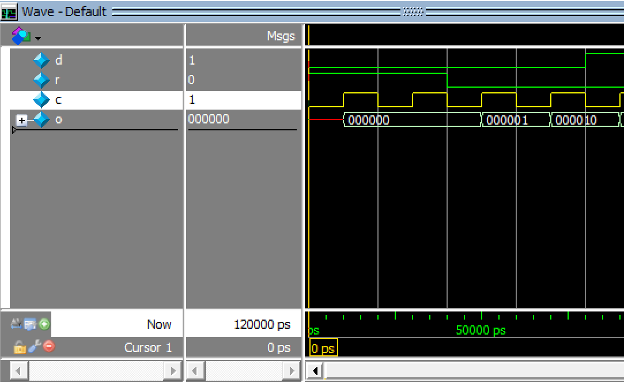Click the blue diamond icon beside o

click(x=41, y=120)
